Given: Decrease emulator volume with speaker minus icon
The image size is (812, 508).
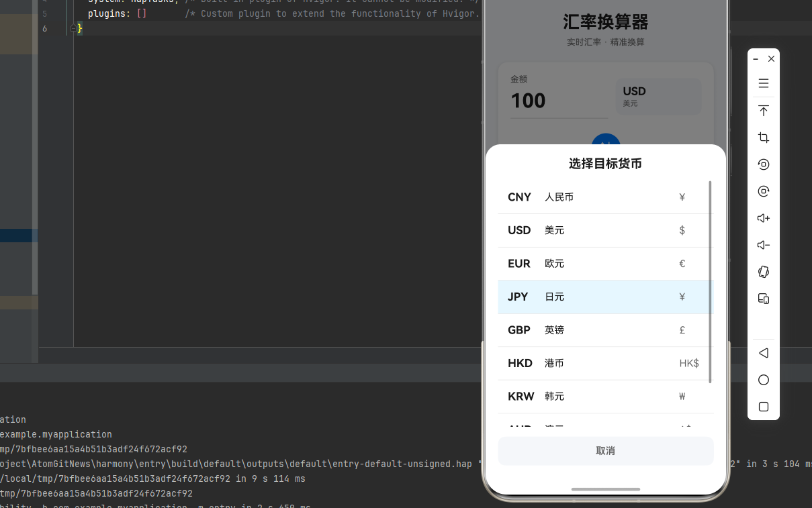Looking at the screenshot, I should click(x=764, y=245).
